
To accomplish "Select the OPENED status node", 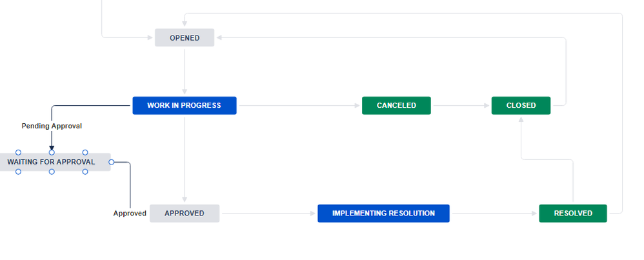I will (185, 38).
